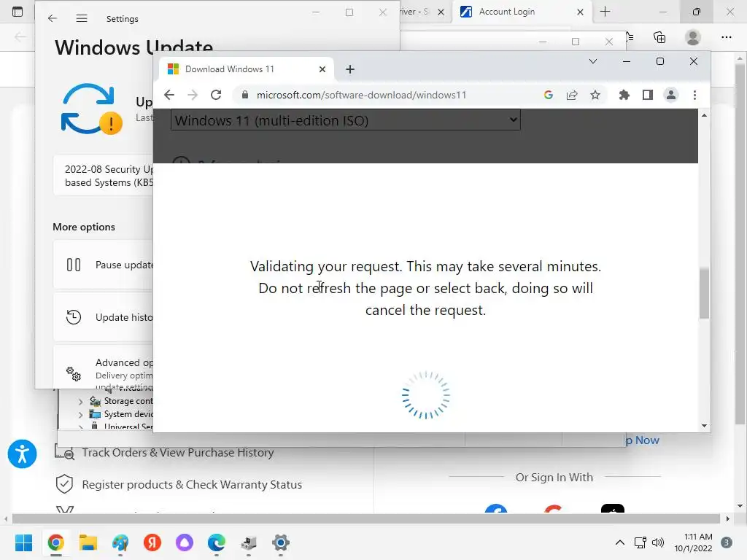The width and height of the screenshot is (747, 560).
Task: Click the Windows Update status icon
Action: pyautogui.click(x=91, y=109)
